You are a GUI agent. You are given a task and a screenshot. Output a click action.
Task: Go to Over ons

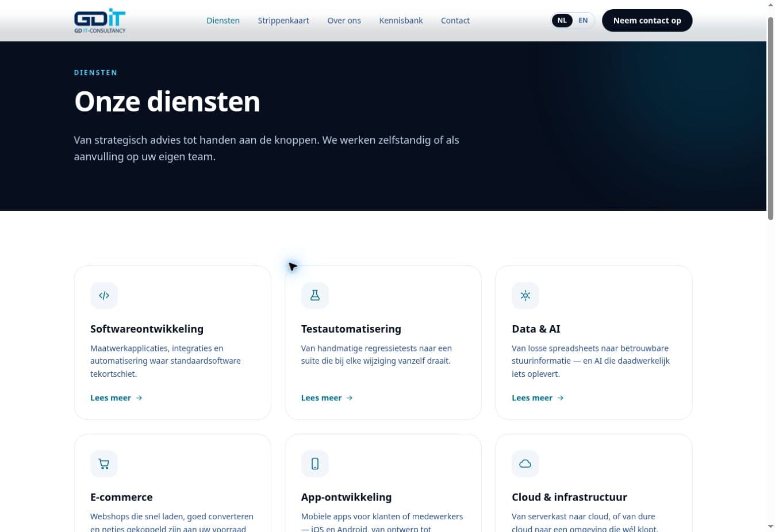point(344,21)
